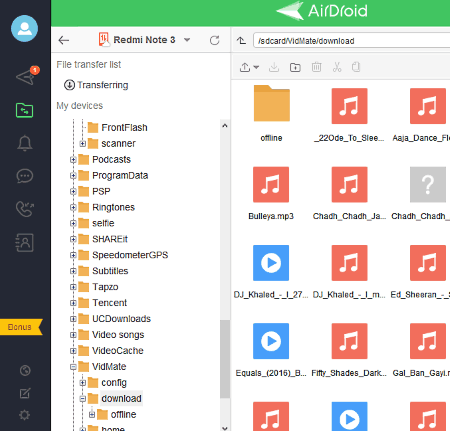Click the download toolbar icon
Screen dimensions: 450x431
274,67
